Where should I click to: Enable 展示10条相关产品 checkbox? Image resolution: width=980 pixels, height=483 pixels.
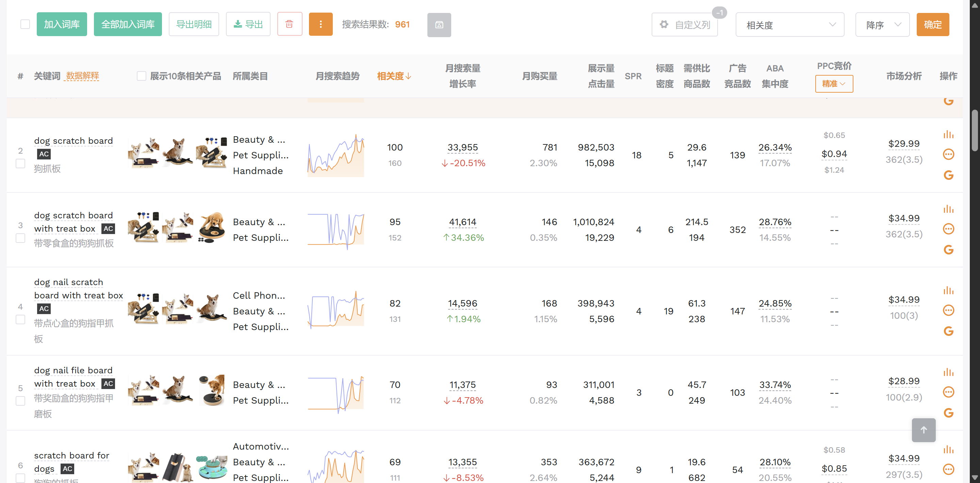pyautogui.click(x=142, y=76)
